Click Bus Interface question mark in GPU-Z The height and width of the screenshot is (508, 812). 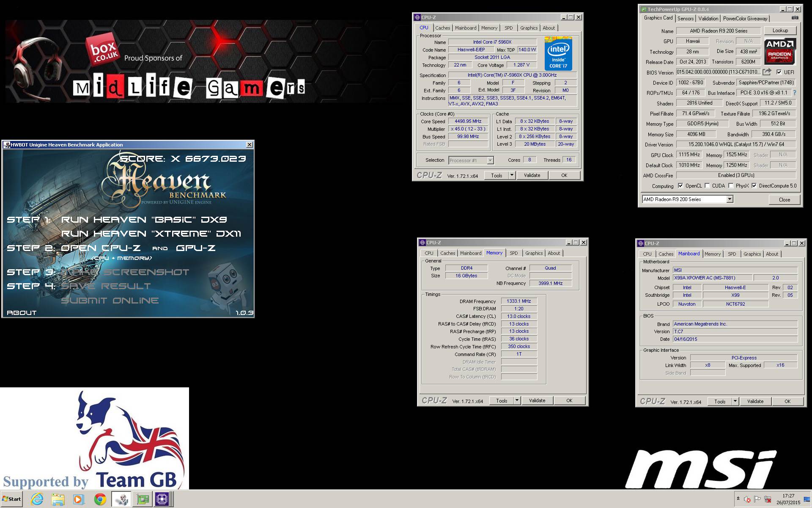click(794, 93)
